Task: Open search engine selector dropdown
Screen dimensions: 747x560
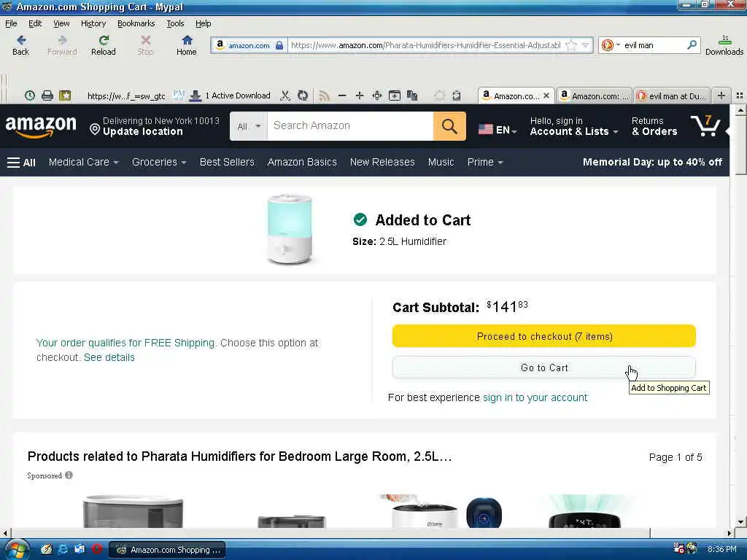Action: point(611,45)
